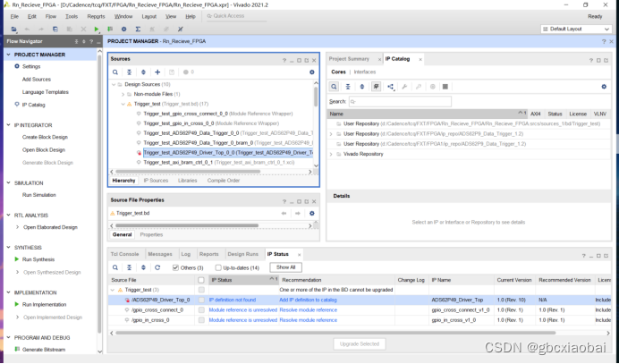Click the IP Catalog pin filter icon

pos(377,87)
